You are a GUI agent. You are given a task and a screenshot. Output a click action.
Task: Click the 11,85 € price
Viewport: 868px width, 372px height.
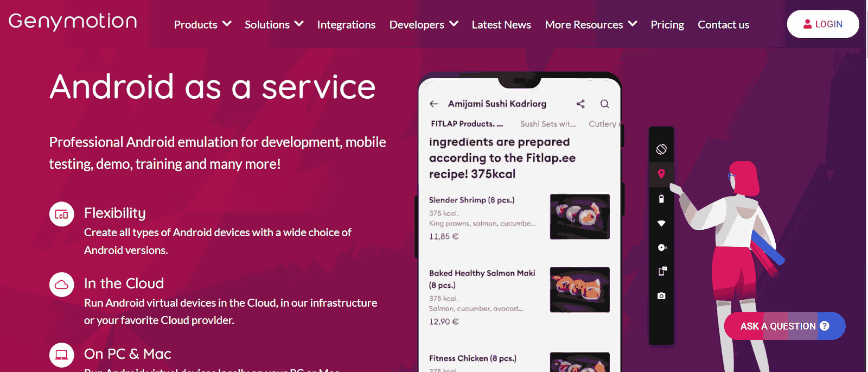[444, 236]
